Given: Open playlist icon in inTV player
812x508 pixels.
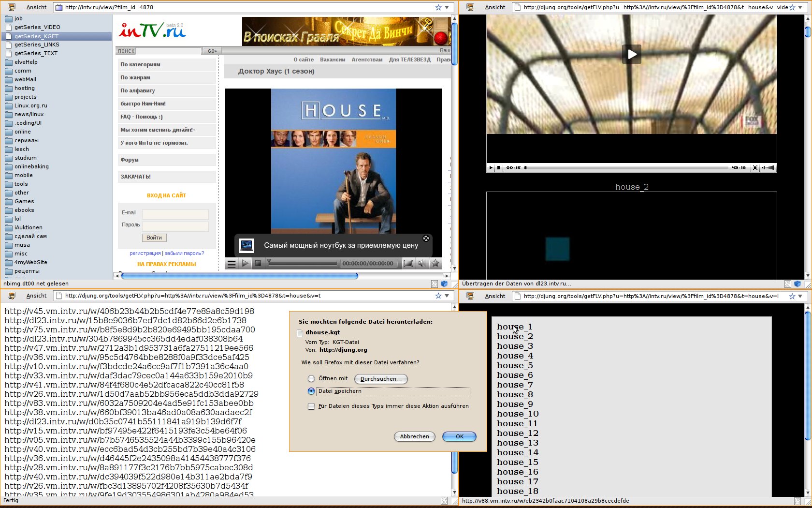Looking at the screenshot, I should [x=232, y=263].
